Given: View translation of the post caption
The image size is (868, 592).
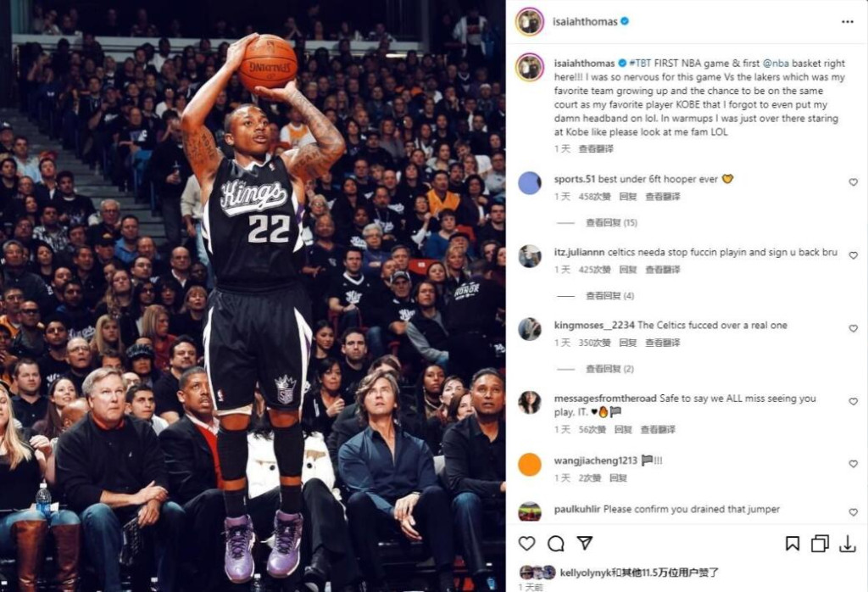Looking at the screenshot, I should (x=596, y=148).
